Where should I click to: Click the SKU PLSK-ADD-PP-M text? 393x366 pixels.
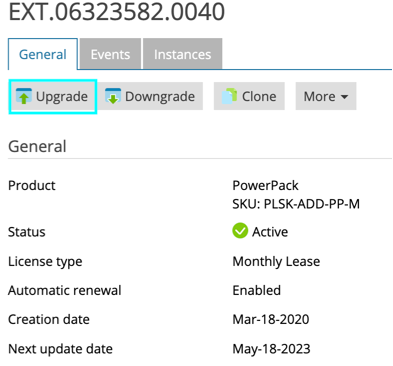point(296,204)
